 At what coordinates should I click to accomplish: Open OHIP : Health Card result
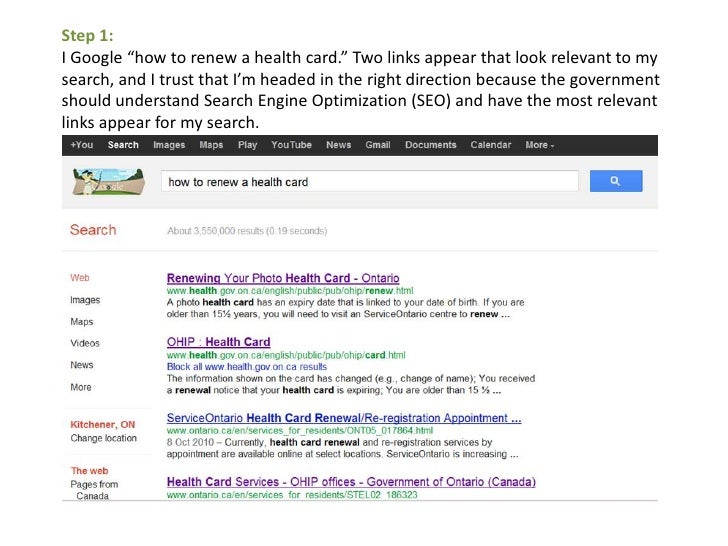click(x=218, y=342)
